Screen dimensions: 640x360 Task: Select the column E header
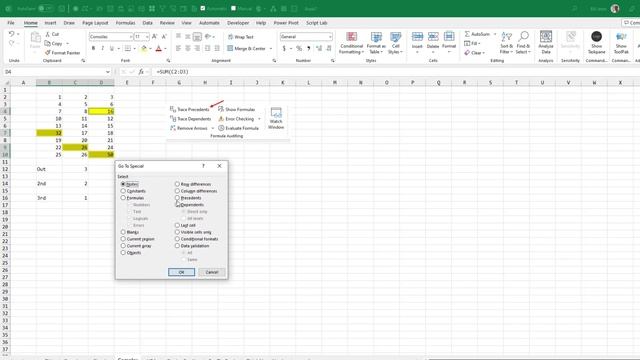point(127,82)
